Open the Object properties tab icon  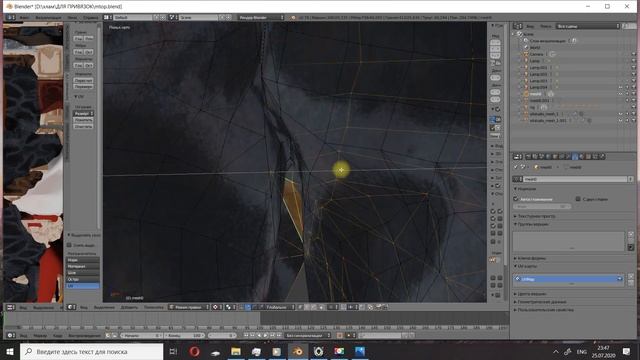pos(555,156)
